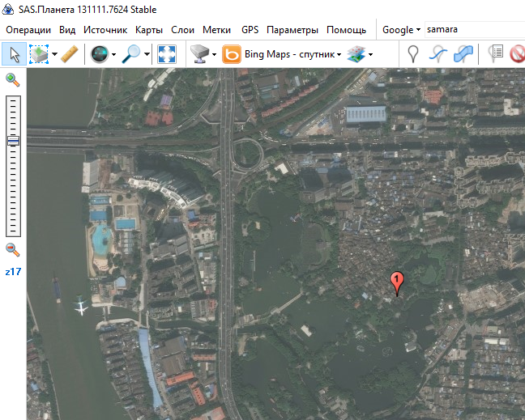Screen dimensions: 525x420
Task: Open the selection download tool
Action: [x=39, y=54]
